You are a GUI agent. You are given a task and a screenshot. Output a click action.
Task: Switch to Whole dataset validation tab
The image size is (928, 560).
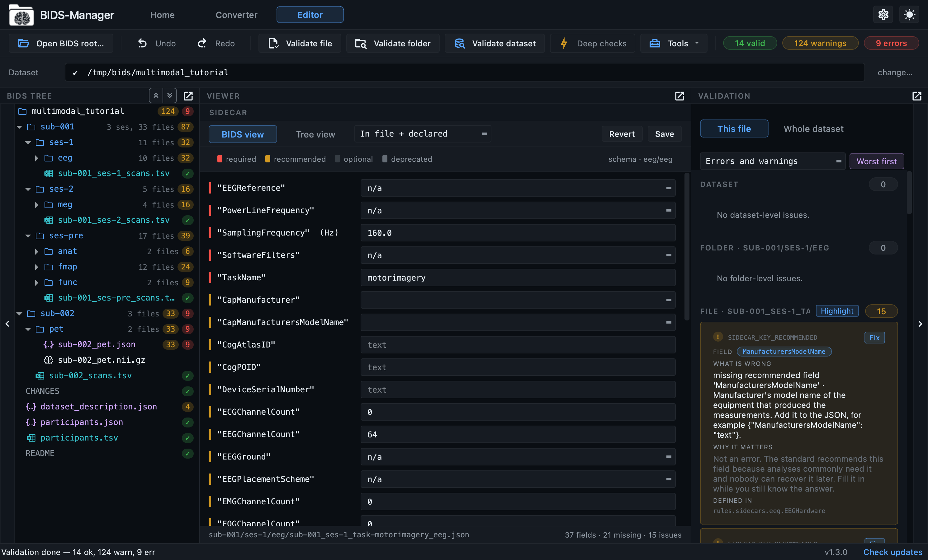click(813, 129)
